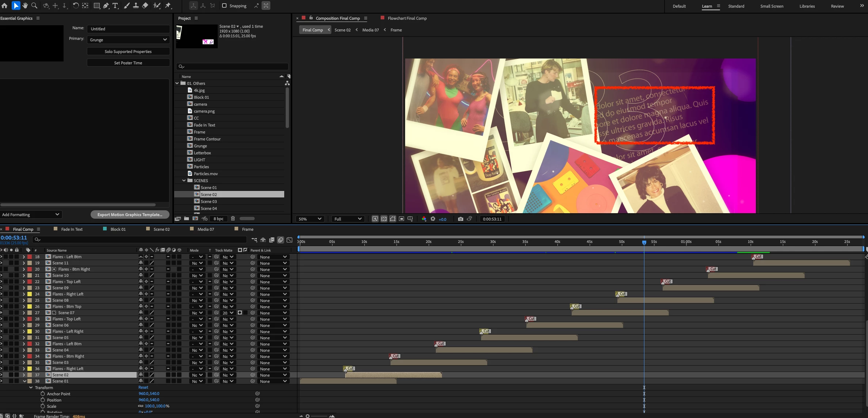Open the Primary Grunge dropdown
The height and width of the screenshot is (418, 868).
(128, 39)
